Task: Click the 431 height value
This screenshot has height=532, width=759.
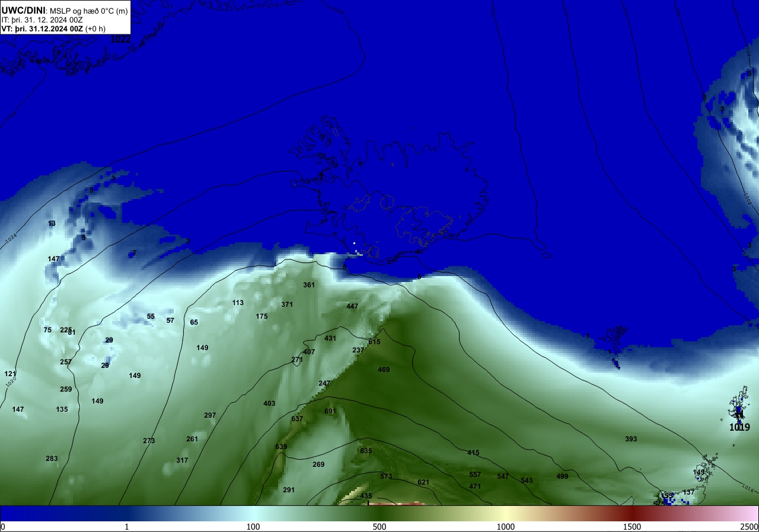Action: point(330,338)
